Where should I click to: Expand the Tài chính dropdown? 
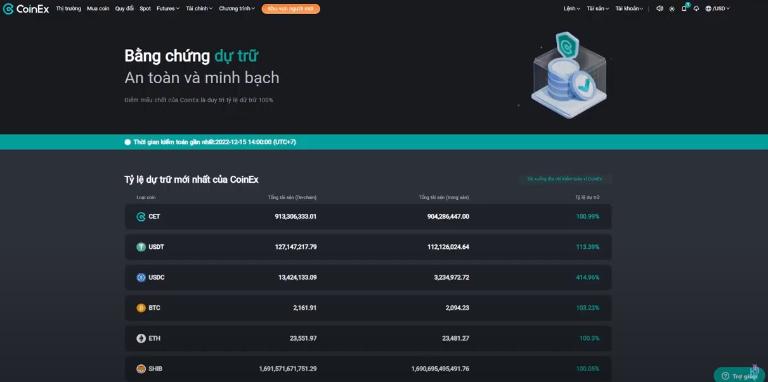199,9
